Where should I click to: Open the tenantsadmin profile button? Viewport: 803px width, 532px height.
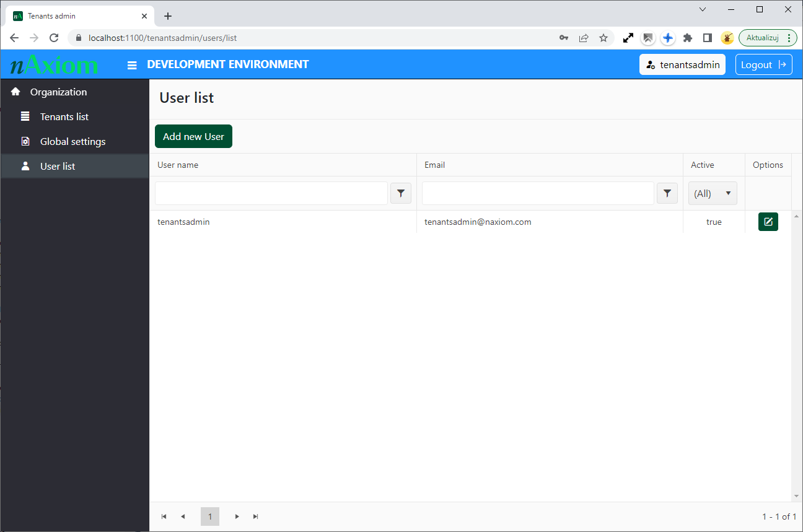coord(682,64)
